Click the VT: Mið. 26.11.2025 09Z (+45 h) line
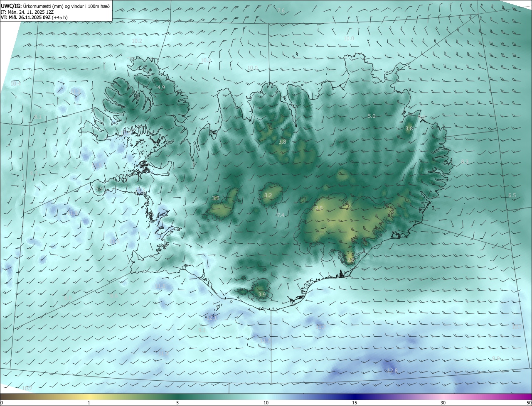Image resolution: width=532 pixels, height=406 pixels. [34, 17]
